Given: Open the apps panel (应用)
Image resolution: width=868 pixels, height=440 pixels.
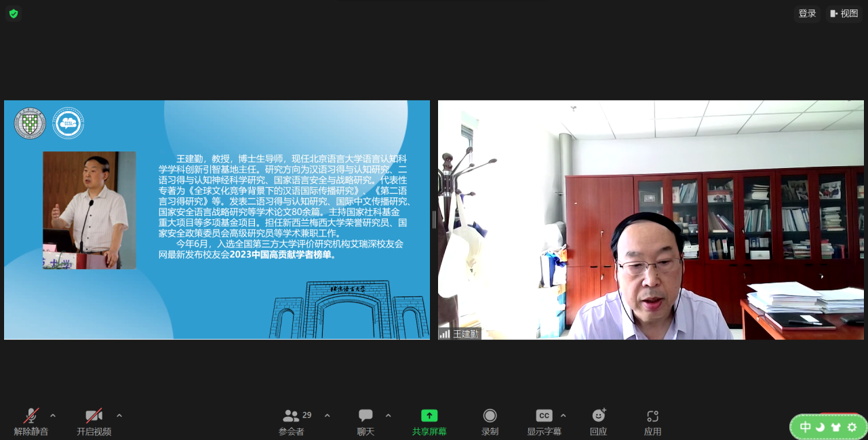Looking at the screenshot, I should pos(652,421).
